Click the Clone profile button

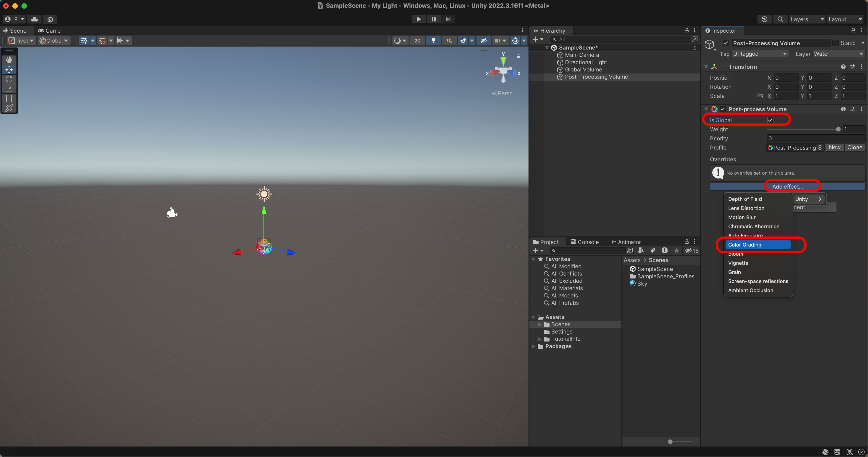coord(855,148)
